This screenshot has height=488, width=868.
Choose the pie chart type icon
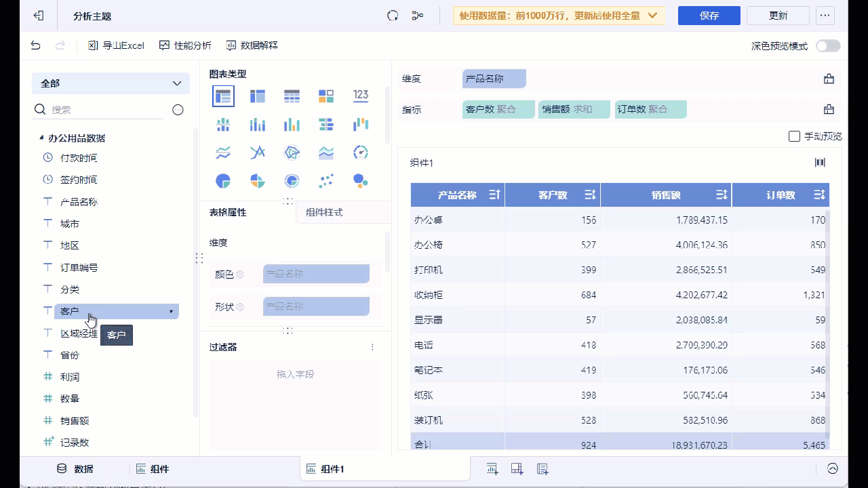tap(223, 181)
